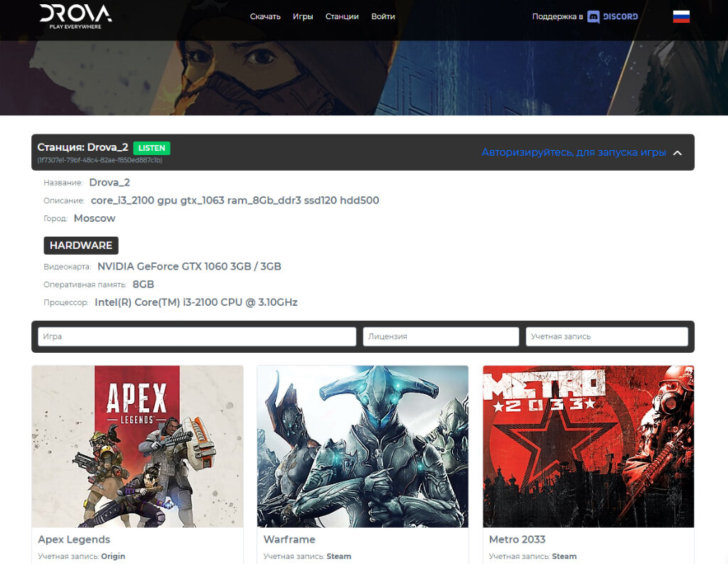This screenshot has height=564, width=728.
Task: Open the Станции menu item
Action: coord(342,17)
